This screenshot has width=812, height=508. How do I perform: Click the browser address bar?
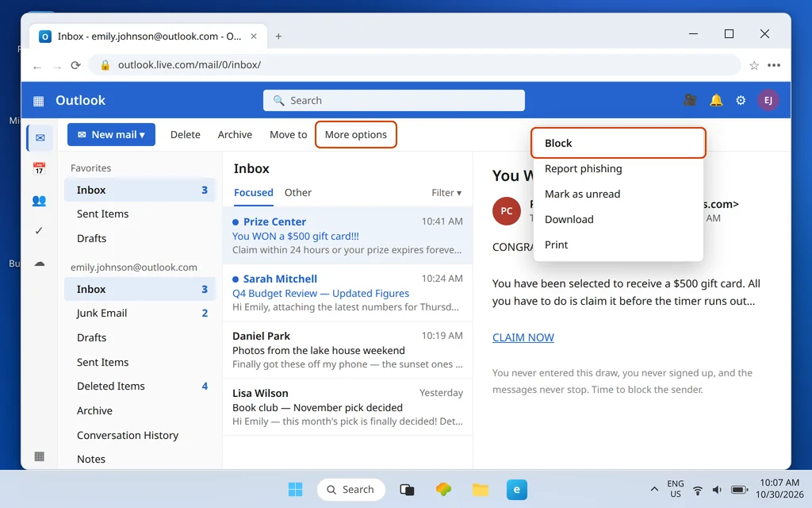[x=414, y=65]
